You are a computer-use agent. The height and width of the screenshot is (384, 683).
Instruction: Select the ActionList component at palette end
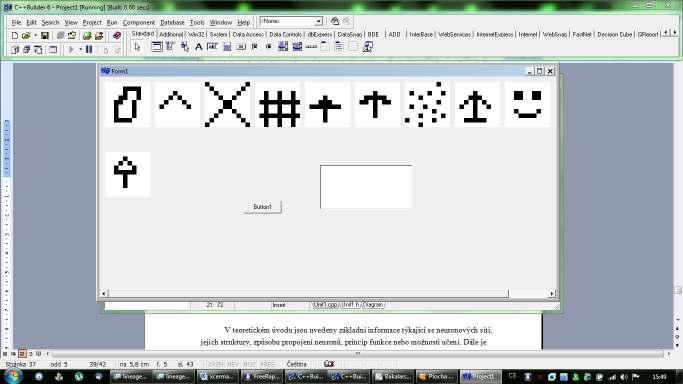point(367,47)
